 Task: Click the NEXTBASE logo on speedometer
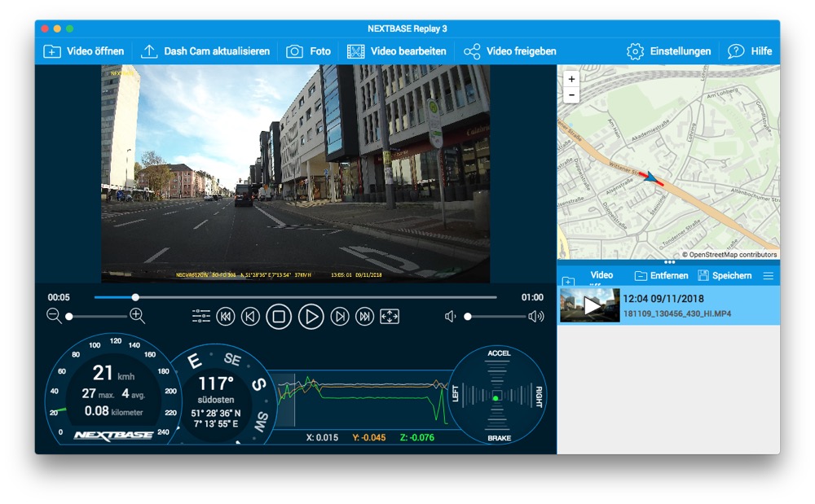click(x=113, y=436)
